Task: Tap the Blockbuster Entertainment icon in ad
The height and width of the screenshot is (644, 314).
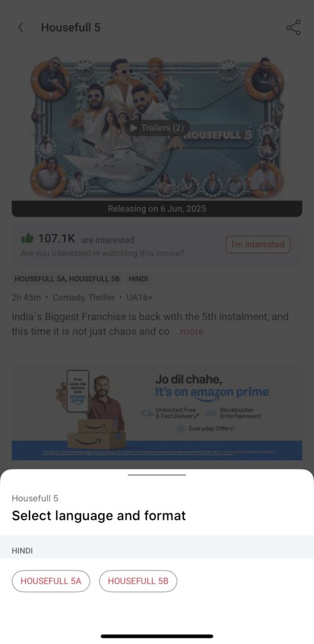Action: pos(212,413)
